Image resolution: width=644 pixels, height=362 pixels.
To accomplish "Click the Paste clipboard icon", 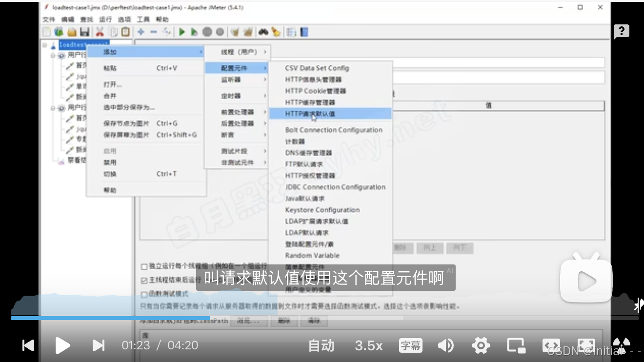I will (126, 32).
